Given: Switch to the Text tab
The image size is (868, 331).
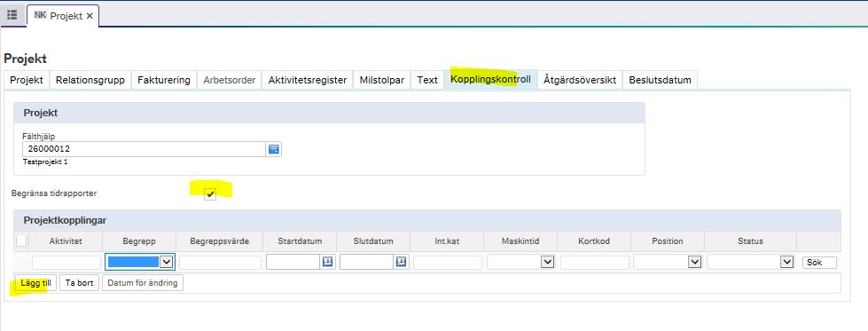Looking at the screenshot, I should click(427, 80).
